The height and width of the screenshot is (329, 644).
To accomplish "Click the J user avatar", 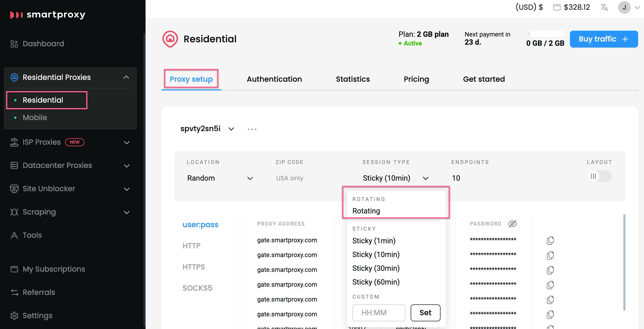I will point(624,7).
